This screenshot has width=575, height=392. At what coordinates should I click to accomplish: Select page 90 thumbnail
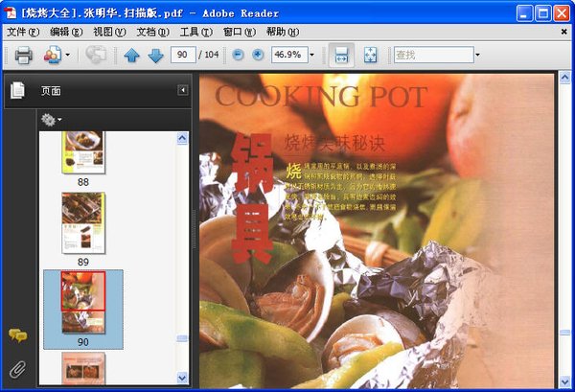[83, 302]
